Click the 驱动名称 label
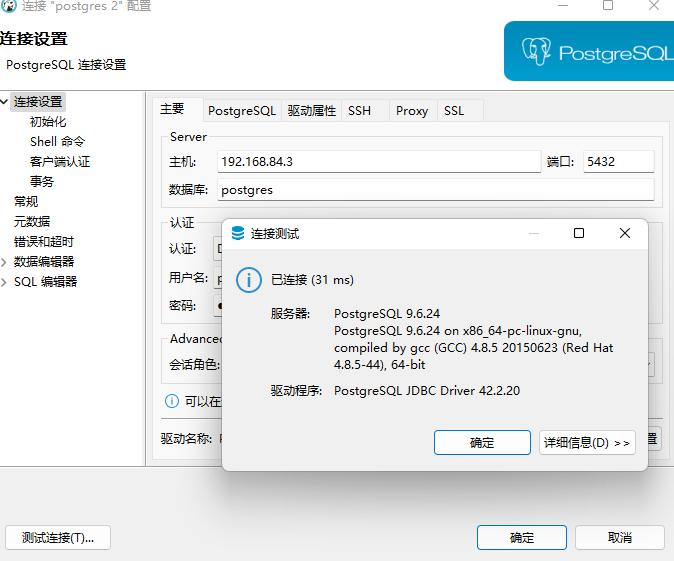 pyautogui.click(x=186, y=438)
